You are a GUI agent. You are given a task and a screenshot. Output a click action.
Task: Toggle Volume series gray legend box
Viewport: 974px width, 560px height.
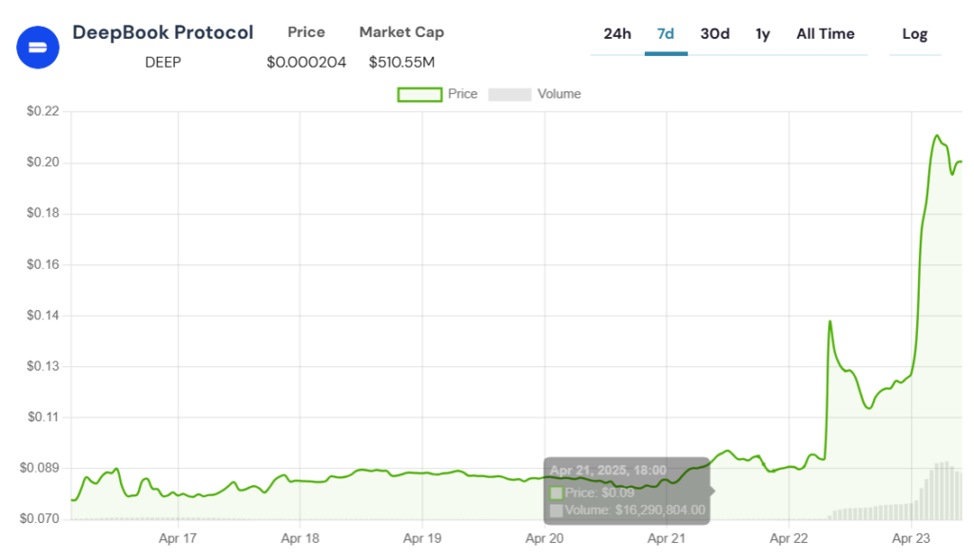coord(509,94)
